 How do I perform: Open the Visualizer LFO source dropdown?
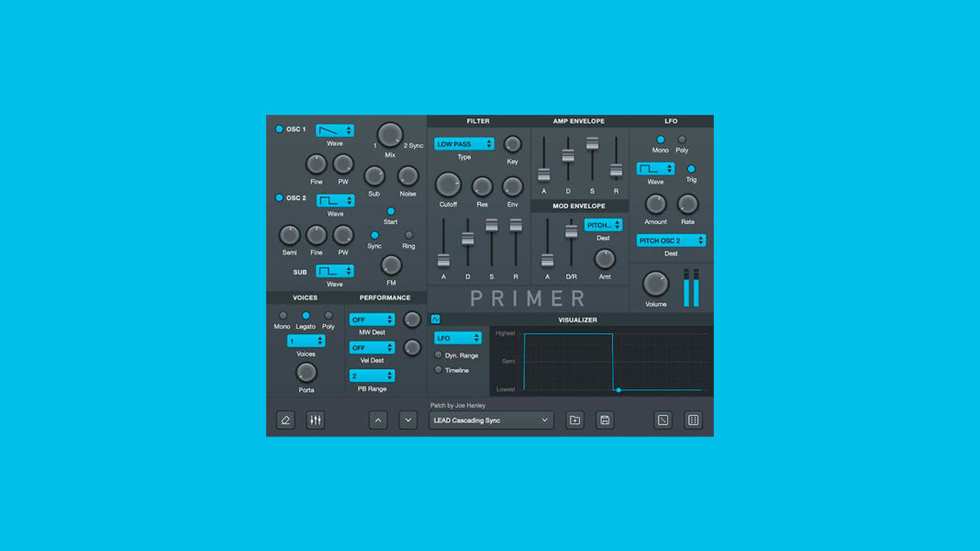[x=458, y=338]
